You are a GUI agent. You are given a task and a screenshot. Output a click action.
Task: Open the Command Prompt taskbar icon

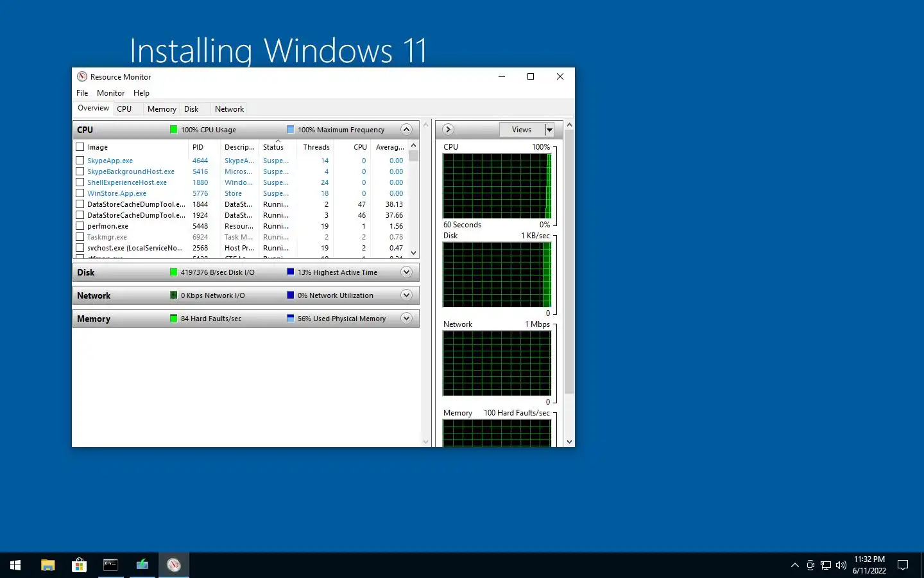coord(110,565)
